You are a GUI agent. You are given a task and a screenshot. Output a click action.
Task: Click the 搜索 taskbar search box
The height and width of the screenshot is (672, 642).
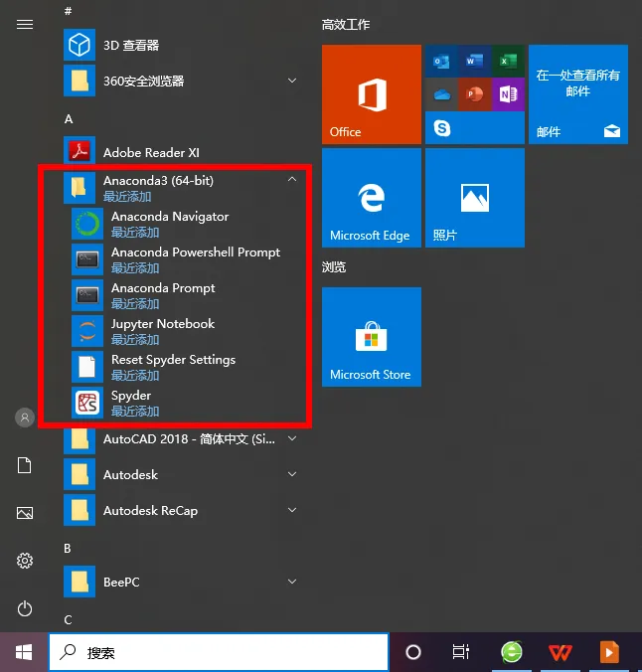(219, 652)
